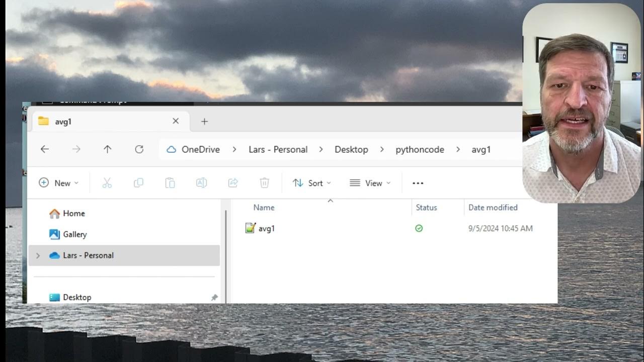Click the Copy icon in toolbar
Image resolution: width=644 pixels, height=362 pixels.
pos(138,183)
